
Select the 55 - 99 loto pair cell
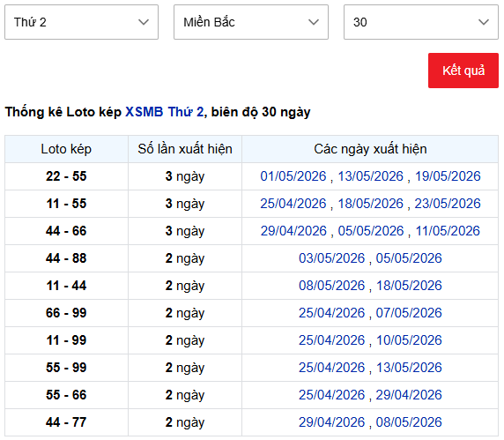66,368
